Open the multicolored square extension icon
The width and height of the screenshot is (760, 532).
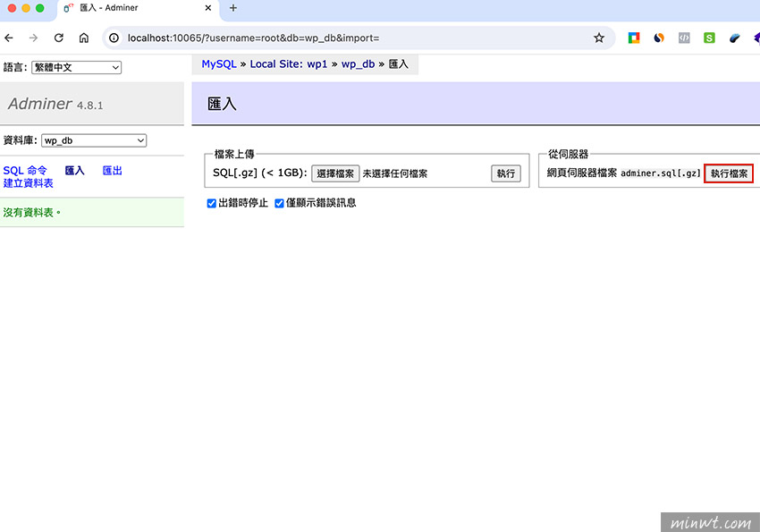point(634,38)
